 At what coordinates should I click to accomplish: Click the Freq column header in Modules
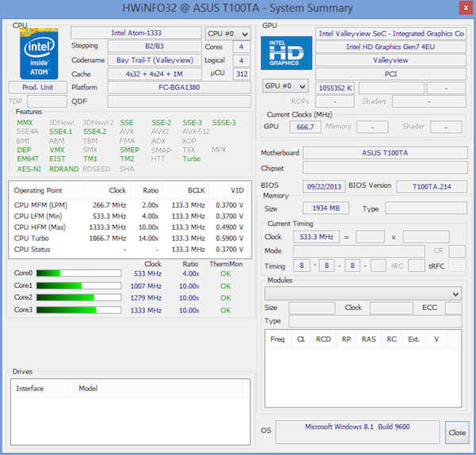(278, 339)
